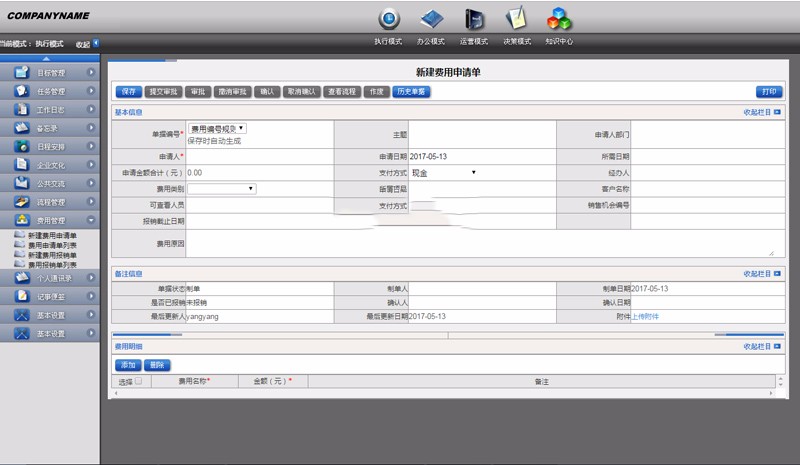Collapse 基本信息 section via 收起栏目

[762, 112]
